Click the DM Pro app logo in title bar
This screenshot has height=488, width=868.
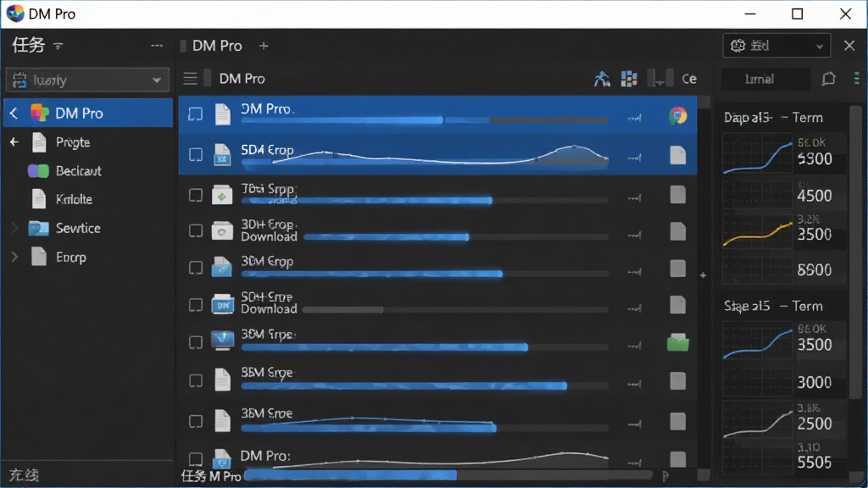coord(15,14)
